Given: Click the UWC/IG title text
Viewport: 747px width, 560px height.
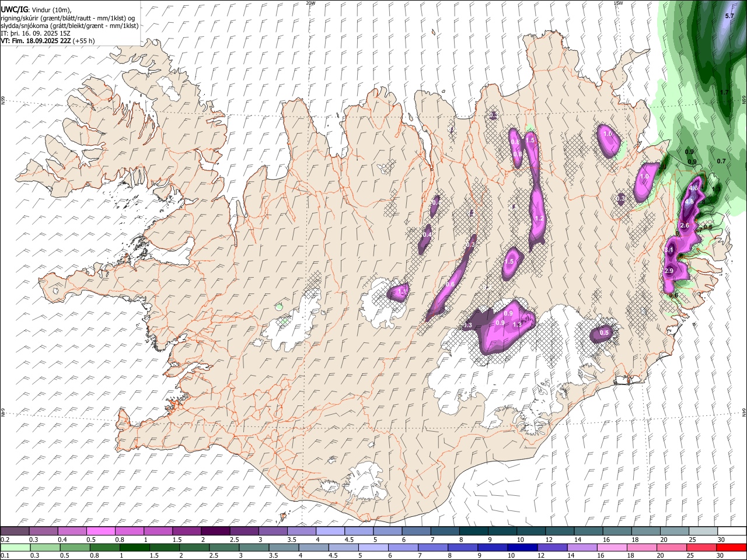Looking at the screenshot, I should [14, 10].
